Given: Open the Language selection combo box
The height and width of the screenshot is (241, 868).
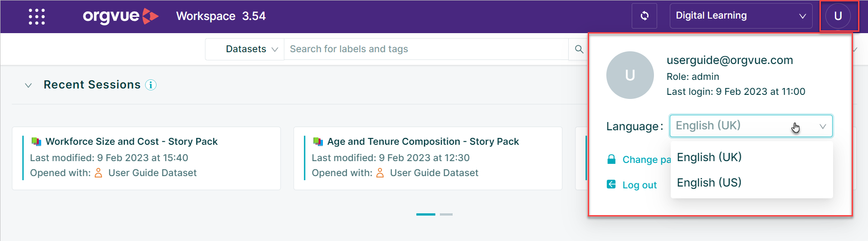Looking at the screenshot, I should (x=751, y=126).
